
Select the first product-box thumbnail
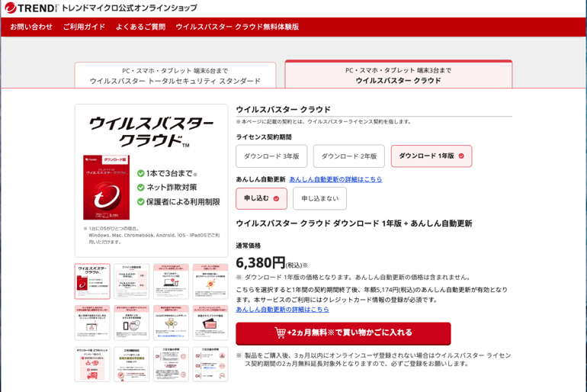92,281
